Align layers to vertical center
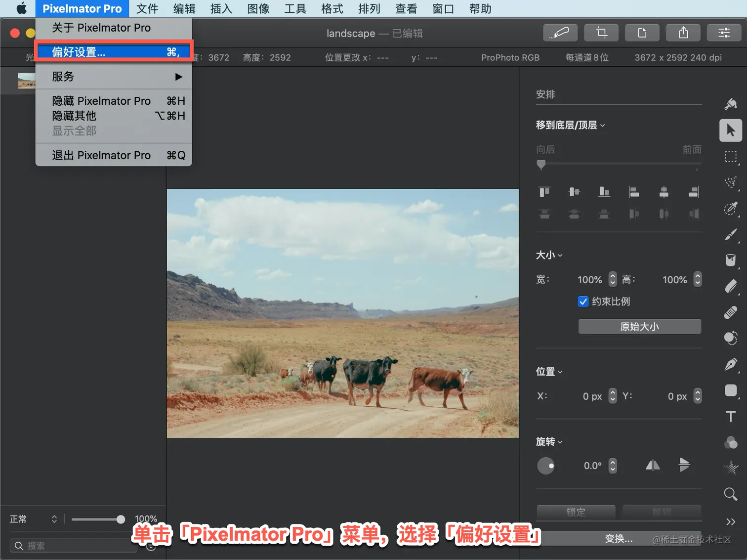 click(x=574, y=192)
